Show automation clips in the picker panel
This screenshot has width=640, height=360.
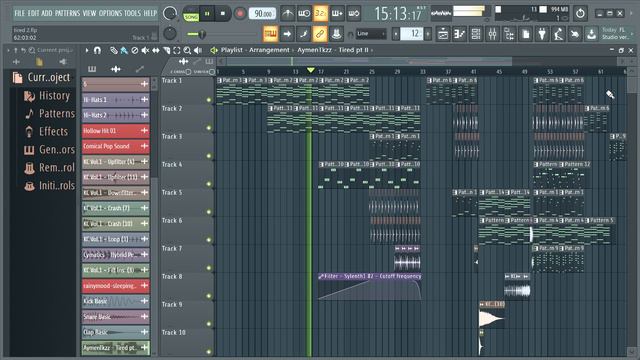140,69
